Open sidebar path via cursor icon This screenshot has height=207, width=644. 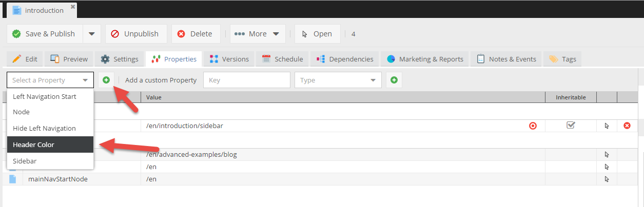[607, 126]
